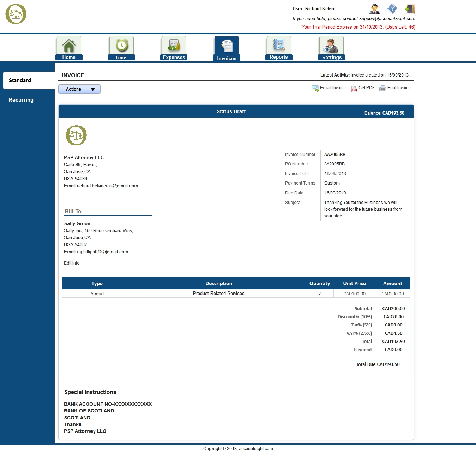
Task: Click the Home tab label
Action: point(69,57)
